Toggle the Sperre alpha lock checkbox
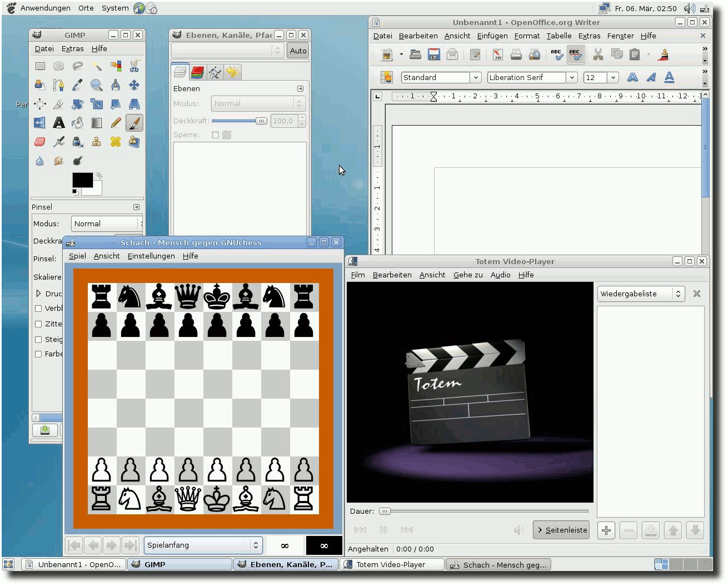The width and height of the screenshot is (728, 586). (x=216, y=135)
